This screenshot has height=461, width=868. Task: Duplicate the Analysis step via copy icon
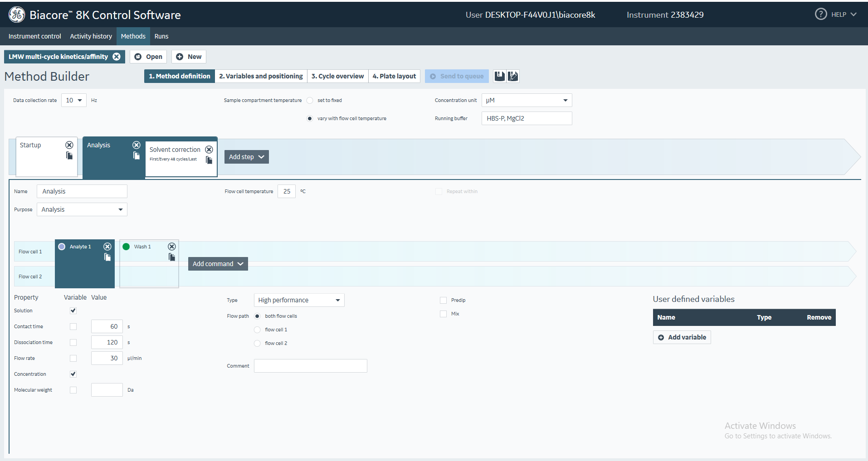(137, 155)
